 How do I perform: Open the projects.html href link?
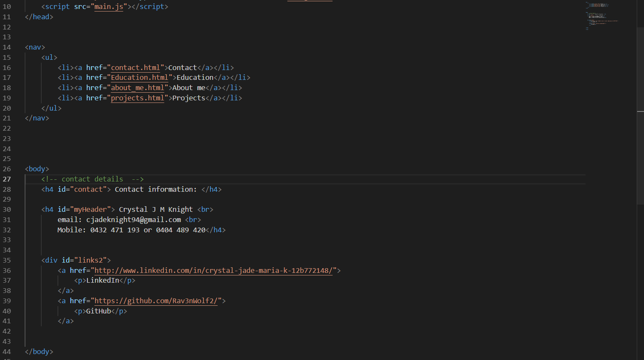(137, 98)
